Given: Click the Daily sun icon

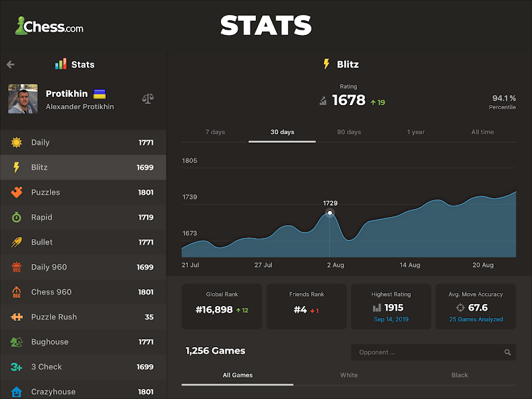Looking at the screenshot, I should click(x=16, y=142).
